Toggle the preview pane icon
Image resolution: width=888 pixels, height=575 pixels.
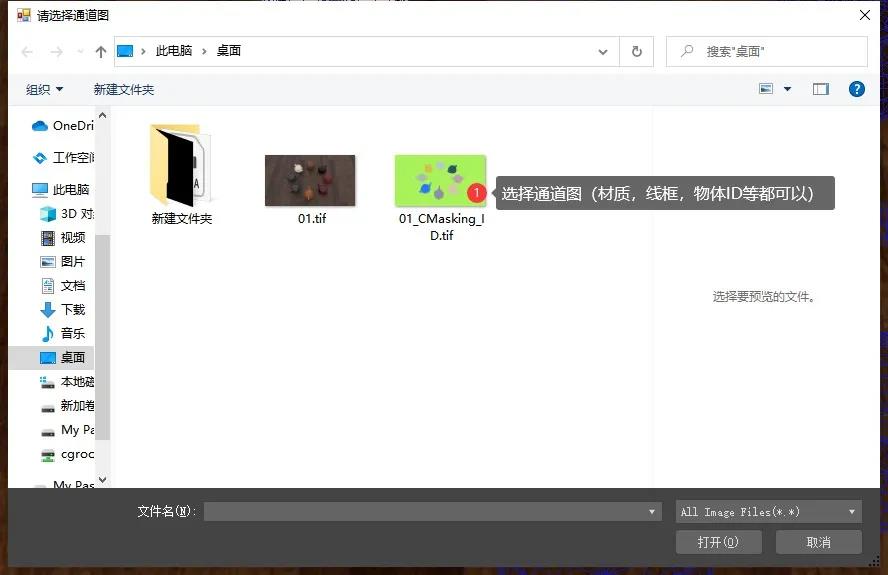(821, 89)
